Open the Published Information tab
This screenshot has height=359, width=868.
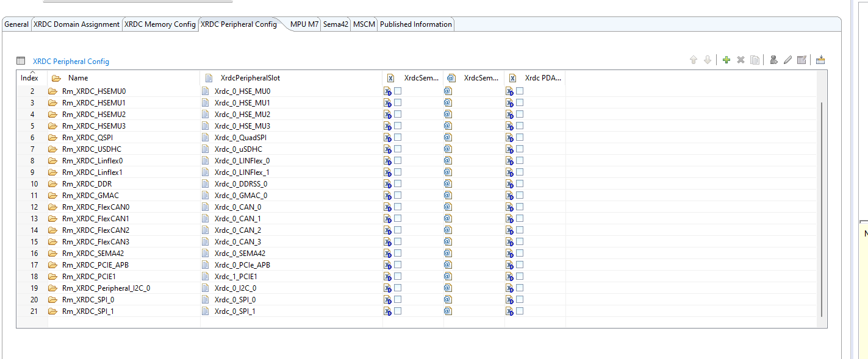coord(415,24)
